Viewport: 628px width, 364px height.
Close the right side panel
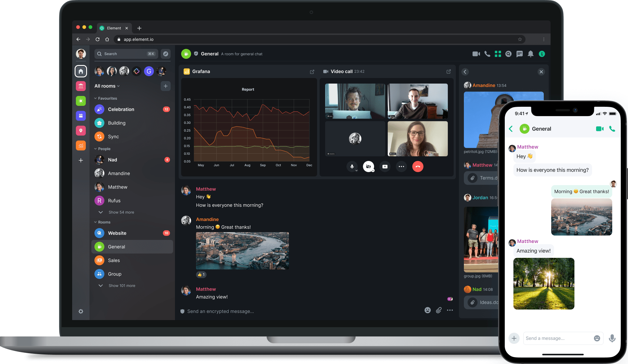(x=541, y=72)
